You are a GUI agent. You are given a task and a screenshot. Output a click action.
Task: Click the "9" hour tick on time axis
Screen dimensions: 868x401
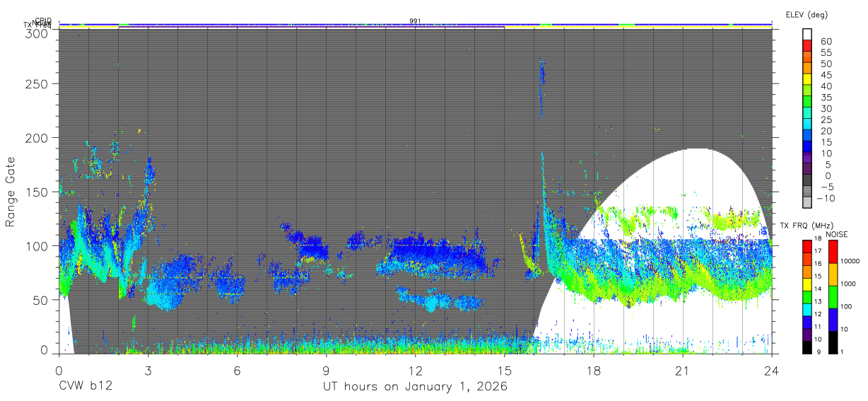pos(326,370)
